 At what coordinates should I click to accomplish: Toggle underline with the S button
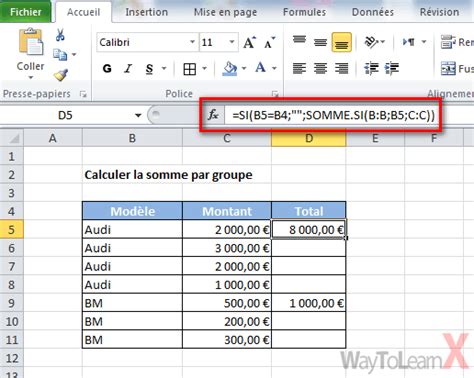pos(149,69)
